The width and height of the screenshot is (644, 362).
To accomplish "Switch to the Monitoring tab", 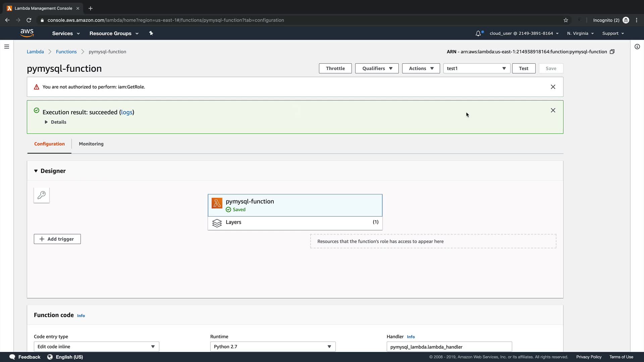I will point(91,144).
